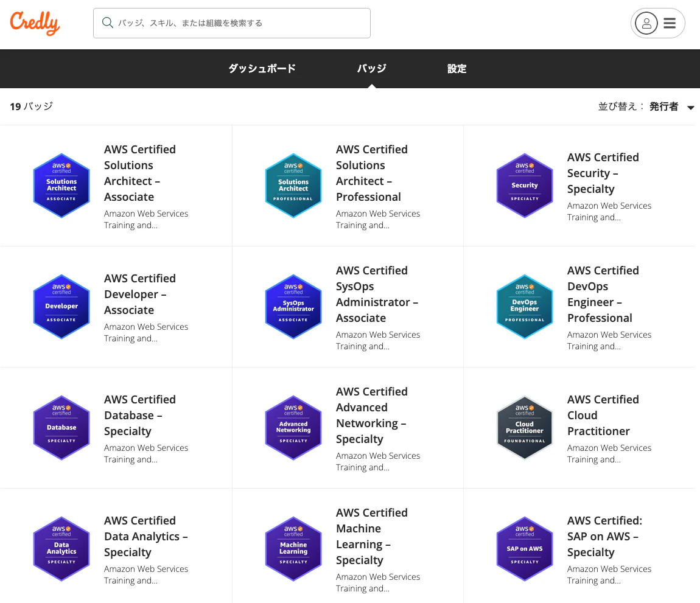Click title AWS Certified Database – Specialty
This screenshot has width=700, height=603.
pos(140,415)
